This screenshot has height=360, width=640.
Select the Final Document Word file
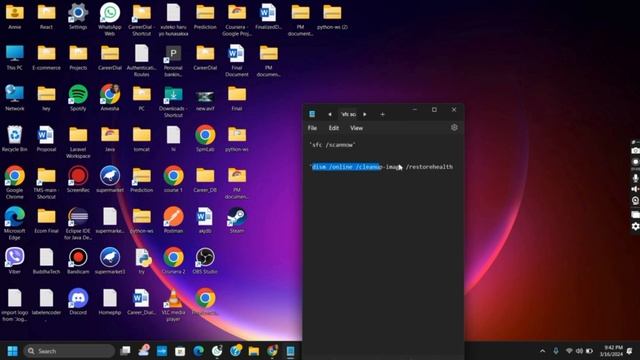click(237, 60)
